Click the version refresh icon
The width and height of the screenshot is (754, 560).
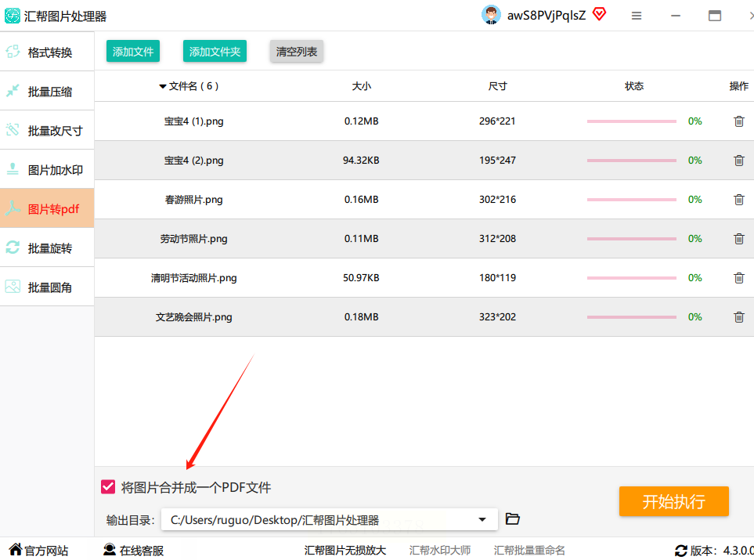(x=680, y=551)
